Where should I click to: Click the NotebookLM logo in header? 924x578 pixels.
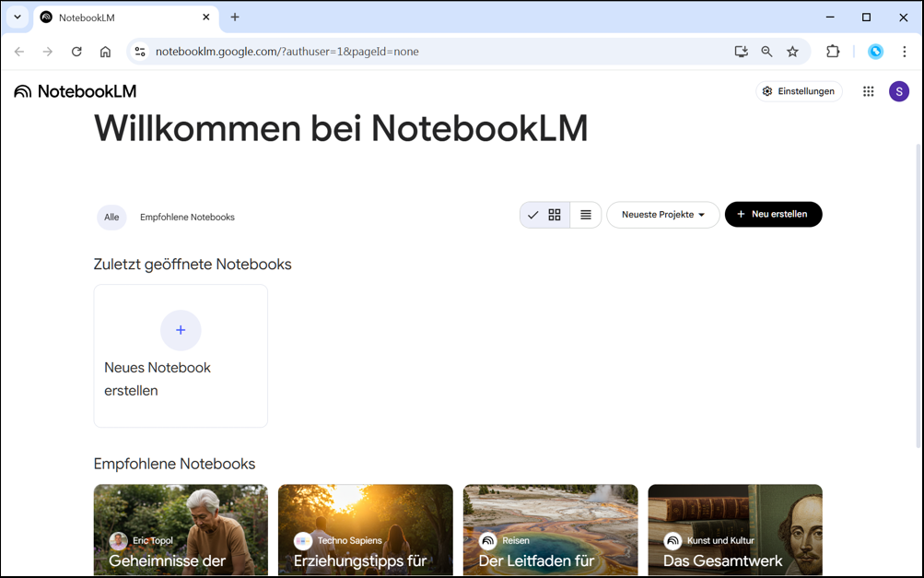76,91
